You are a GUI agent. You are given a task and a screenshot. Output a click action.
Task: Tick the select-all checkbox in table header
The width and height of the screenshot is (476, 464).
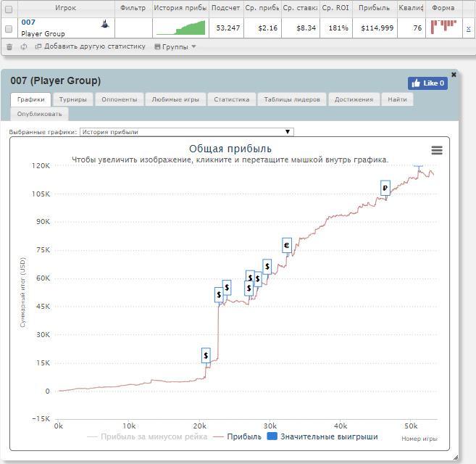(x=9, y=9)
